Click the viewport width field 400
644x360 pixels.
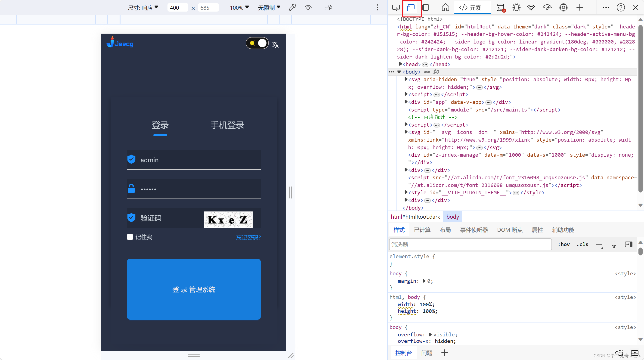click(x=177, y=7)
